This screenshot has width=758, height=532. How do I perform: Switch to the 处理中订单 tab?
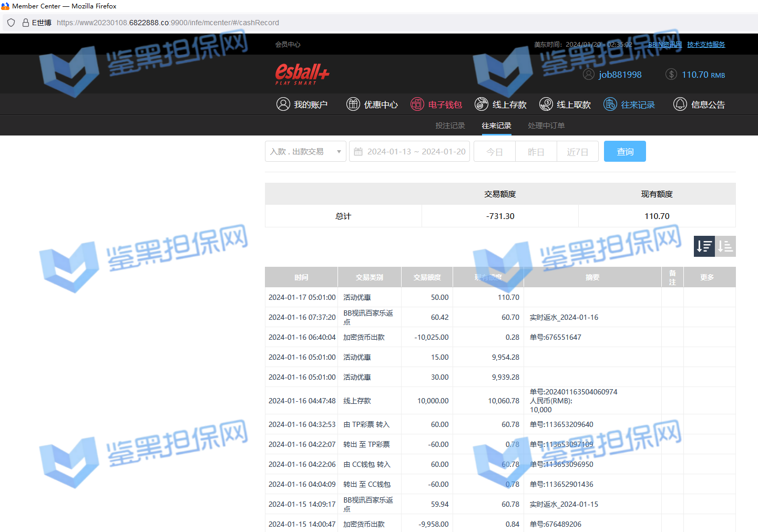click(546, 126)
